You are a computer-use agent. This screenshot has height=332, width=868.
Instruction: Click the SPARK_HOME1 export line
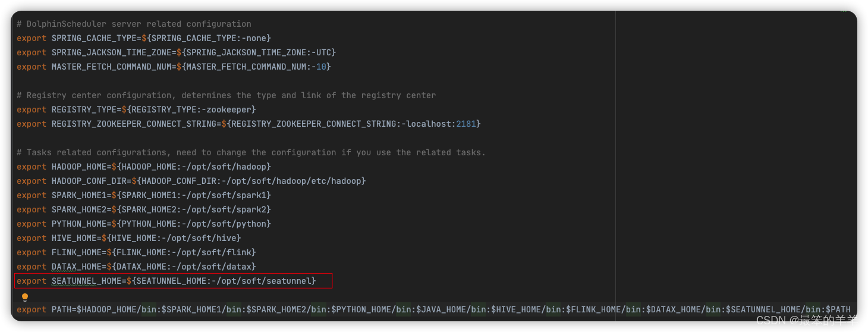coord(144,195)
